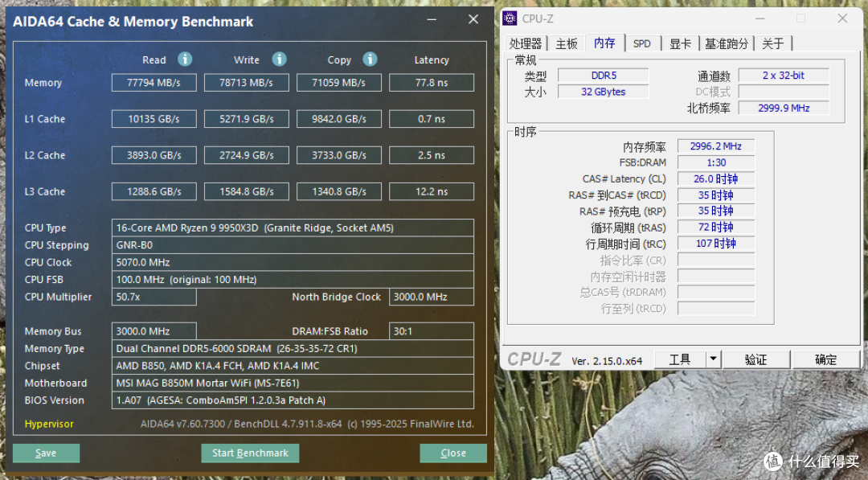The height and width of the screenshot is (480, 868).
Task: Click the L2 Cache read value 3893.0 GB/s
Action: (x=154, y=155)
